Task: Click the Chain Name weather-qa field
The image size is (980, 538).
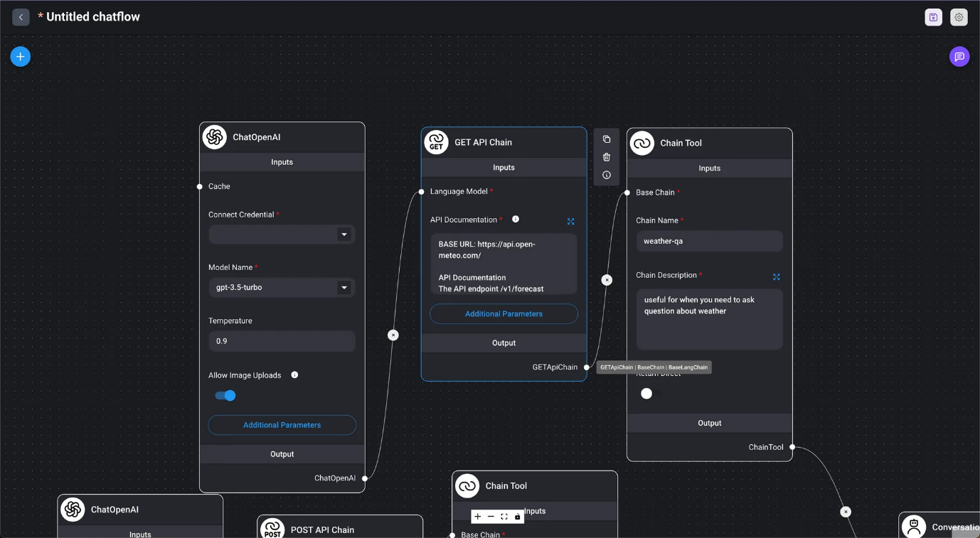Action: point(708,242)
